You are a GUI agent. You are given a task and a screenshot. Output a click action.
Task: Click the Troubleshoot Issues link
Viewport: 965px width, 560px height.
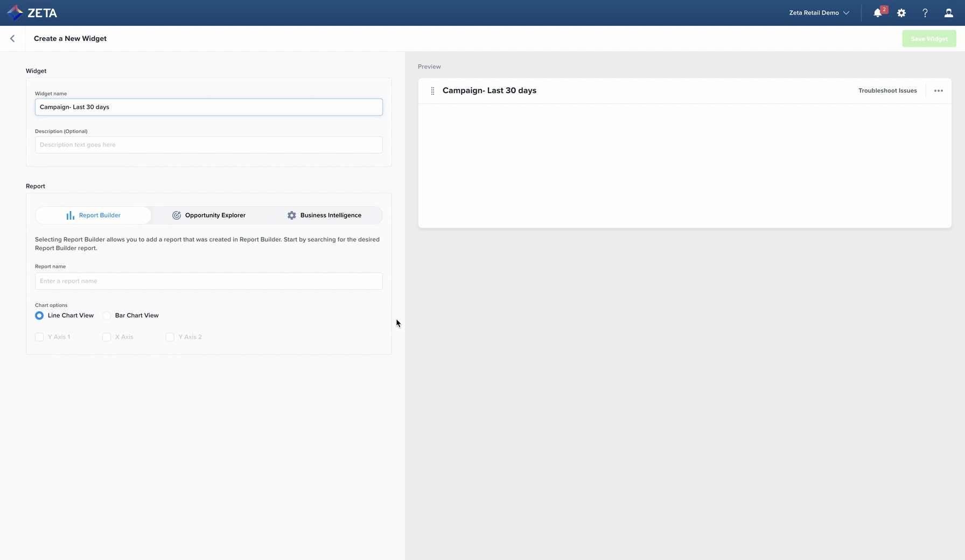[x=887, y=91]
